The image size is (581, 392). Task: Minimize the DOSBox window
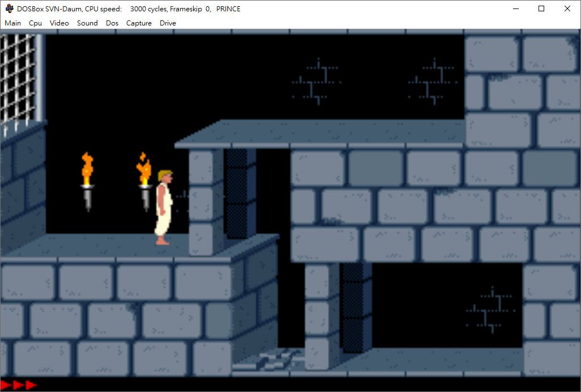pyautogui.click(x=515, y=8)
